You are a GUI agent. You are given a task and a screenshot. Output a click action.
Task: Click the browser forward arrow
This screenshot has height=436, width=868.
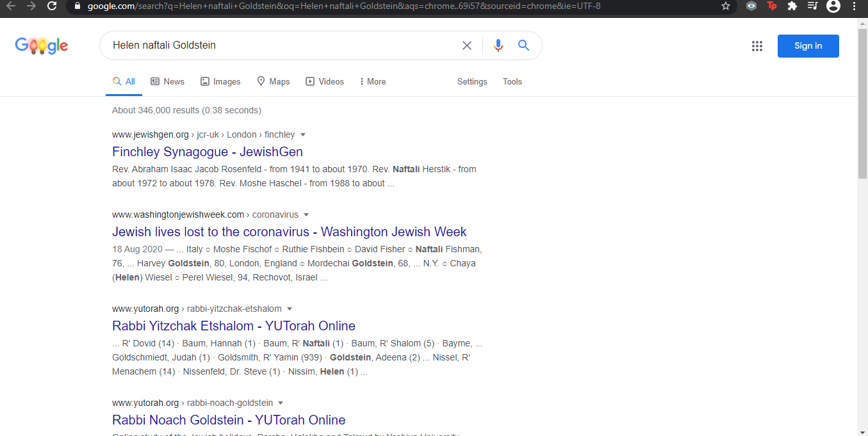point(31,6)
